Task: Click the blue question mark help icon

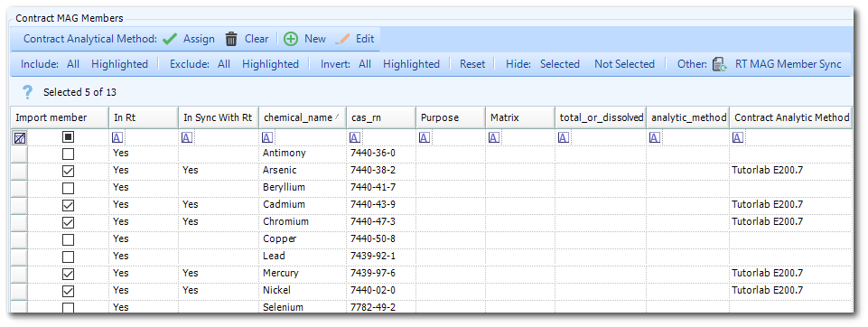Action: pos(28,92)
